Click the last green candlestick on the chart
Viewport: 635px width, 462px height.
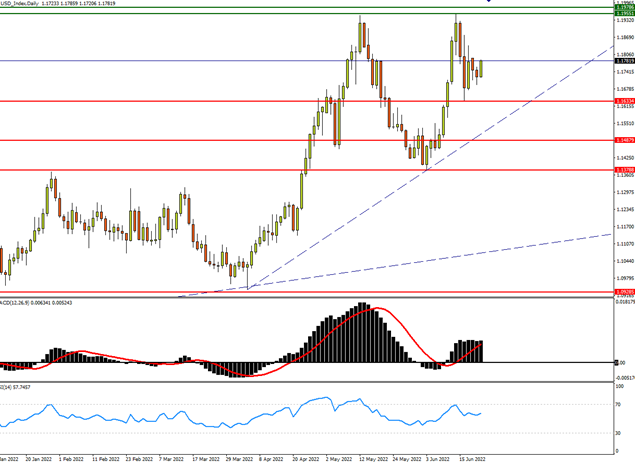481,68
